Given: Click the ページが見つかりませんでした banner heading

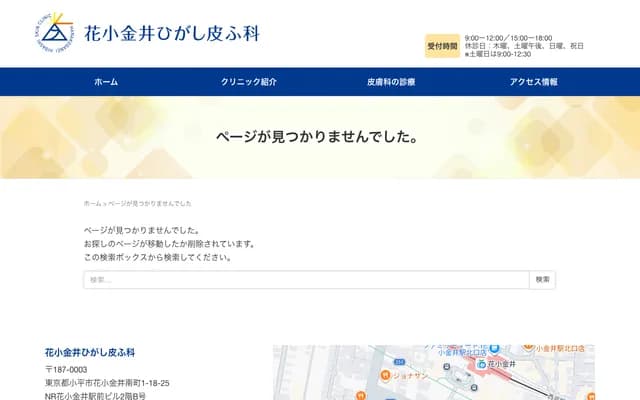Looking at the screenshot, I should click(x=317, y=137).
